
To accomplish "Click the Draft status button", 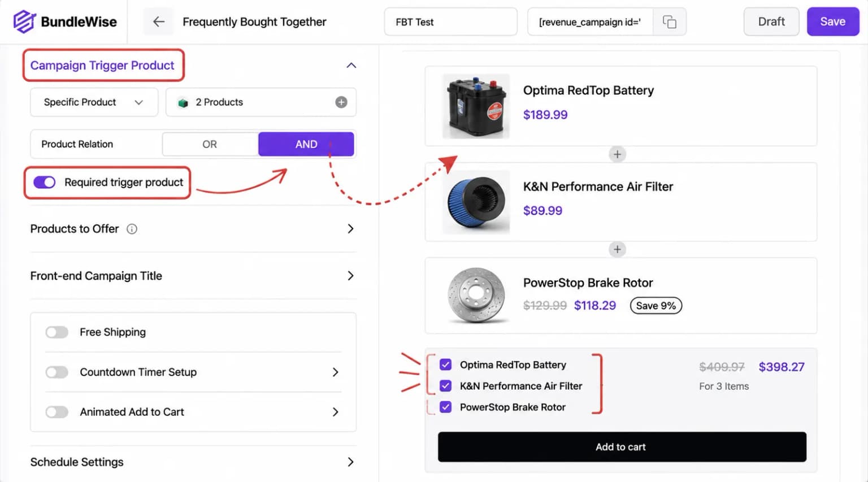I will (771, 21).
